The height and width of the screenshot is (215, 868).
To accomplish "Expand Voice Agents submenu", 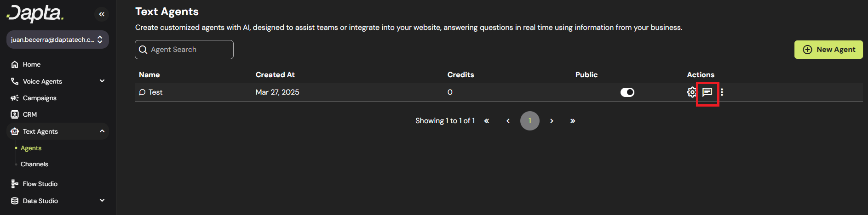I will [x=102, y=81].
